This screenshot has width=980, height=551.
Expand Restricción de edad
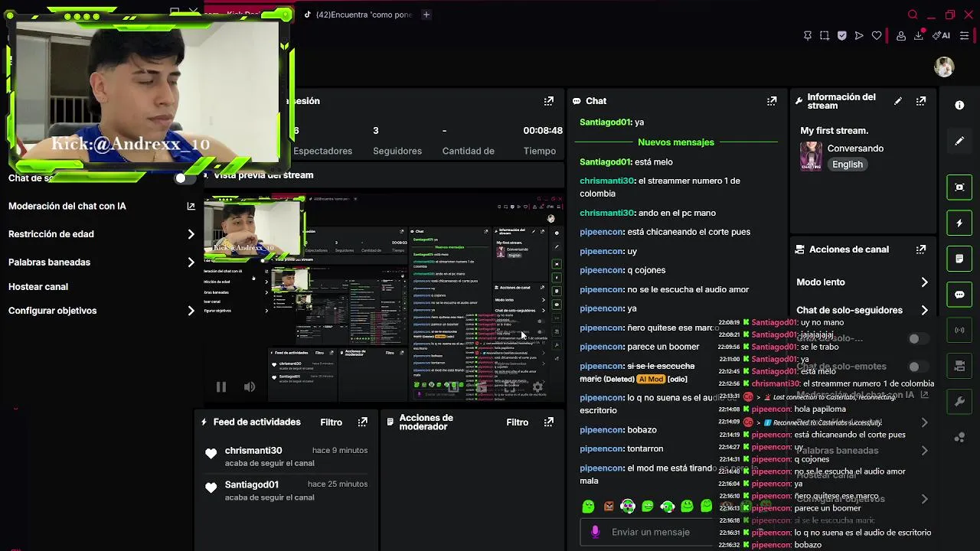pyautogui.click(x=191, y=234)
